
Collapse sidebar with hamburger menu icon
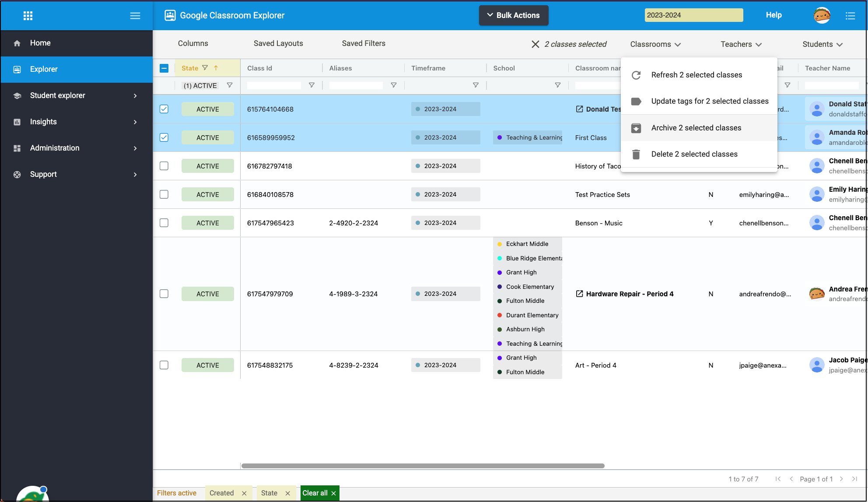click(x=135, y=16)
